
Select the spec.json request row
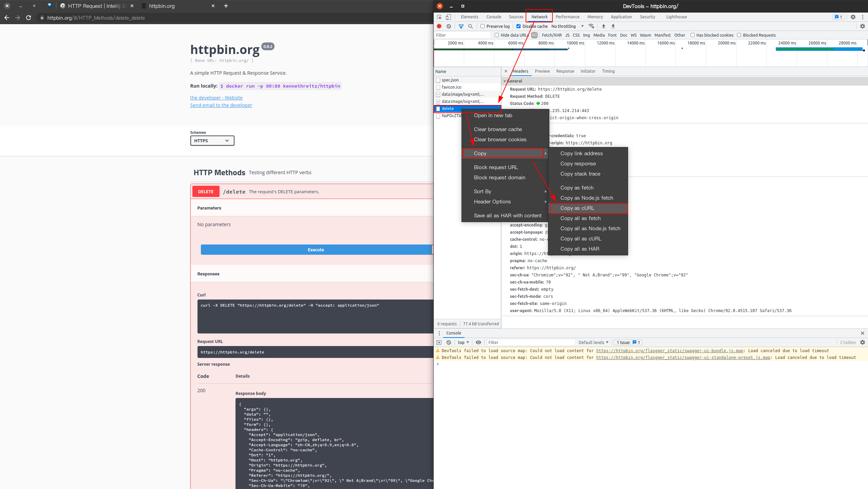click(467, 80)
